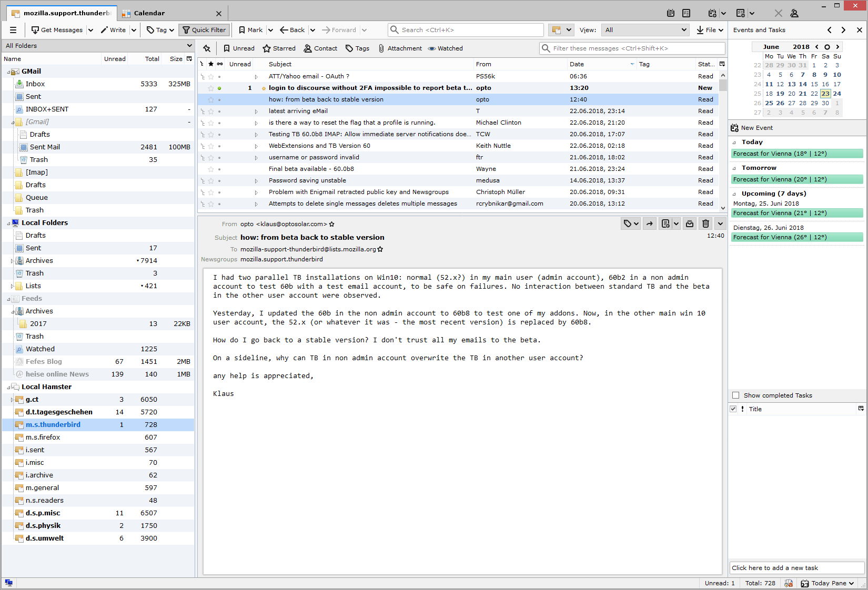
Task: Open the Tag dropdown in toolbar
Action: coord(160,30)
